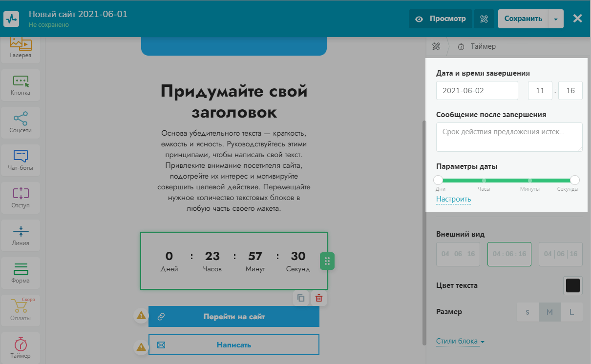Edit the hours field showing 11

[540, 90]
